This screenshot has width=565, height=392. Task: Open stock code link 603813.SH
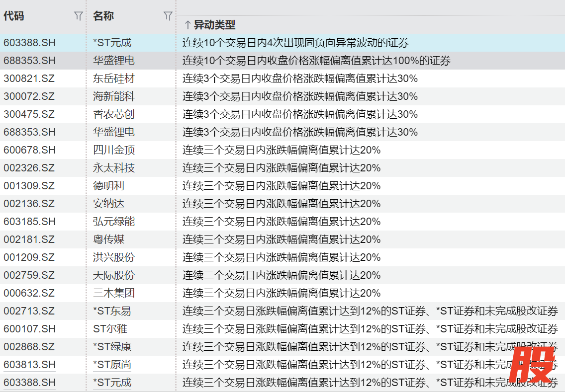click(29, 365)
